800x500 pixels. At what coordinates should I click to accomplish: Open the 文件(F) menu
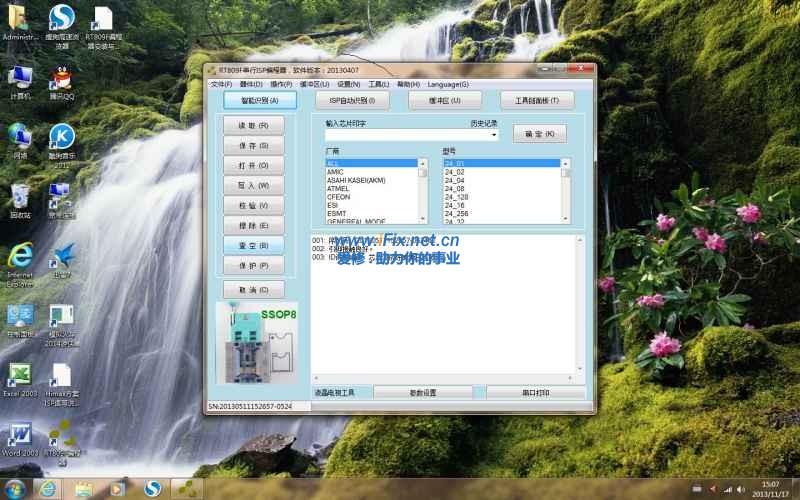coord(221,84)
